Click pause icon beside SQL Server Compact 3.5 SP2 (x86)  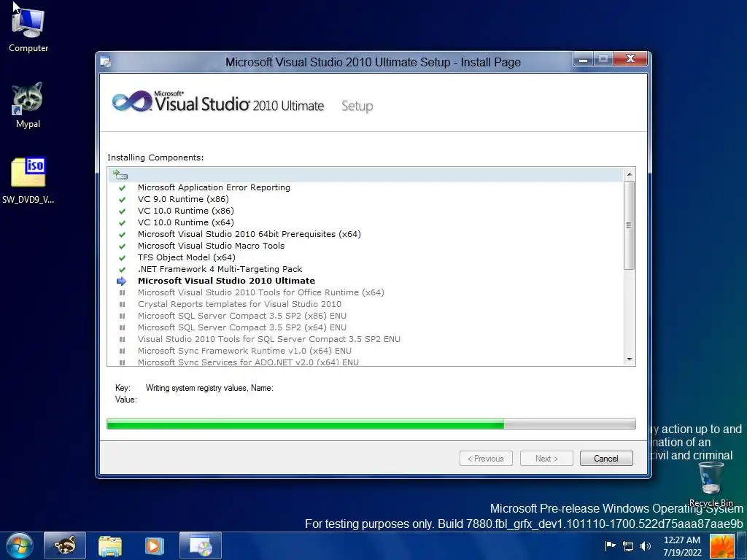[x=122, y=316]
